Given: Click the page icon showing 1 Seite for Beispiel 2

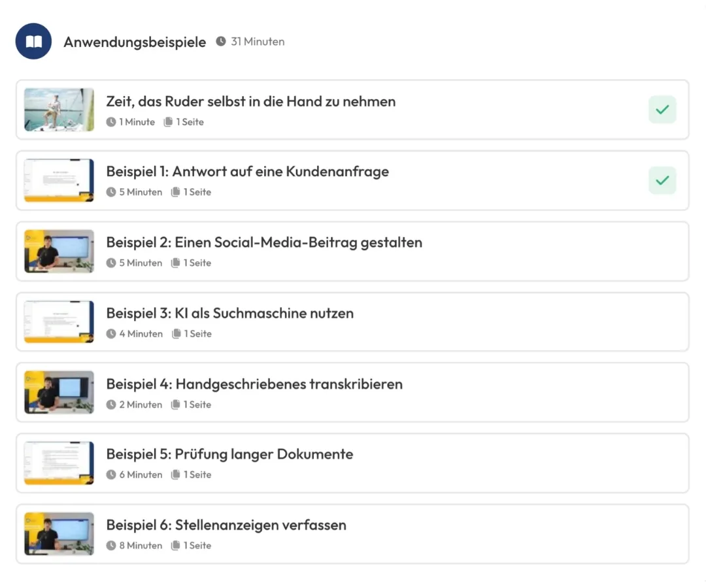Looking at the screenshot, I should pos(175,263).
